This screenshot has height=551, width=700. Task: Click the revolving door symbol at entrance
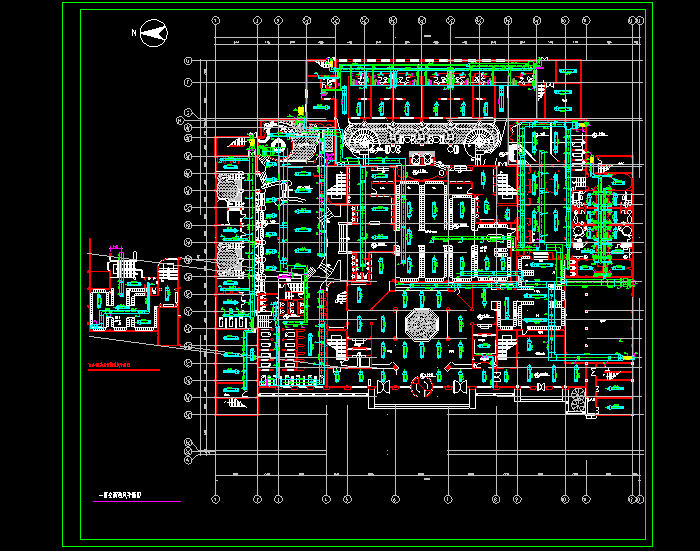(421, 384)
